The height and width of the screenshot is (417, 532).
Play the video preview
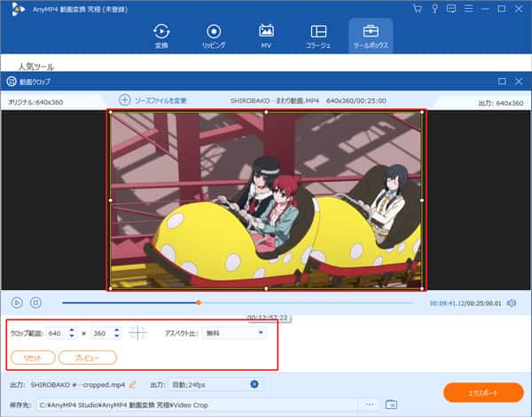[17, 303]
